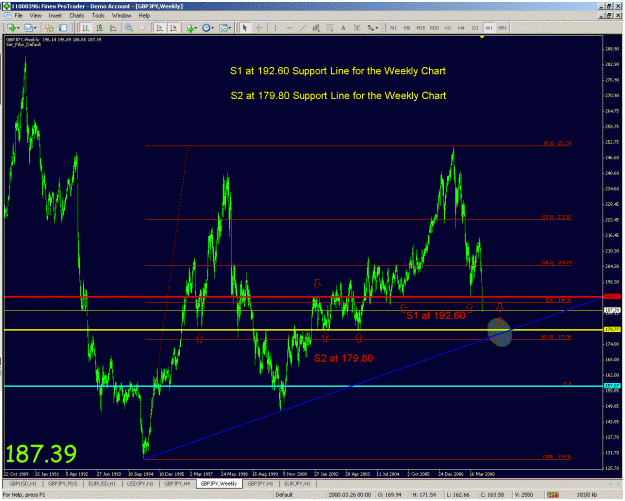Set timeframe to H4
This screenshot has height=501, width=625.
(x=461, y=28)
